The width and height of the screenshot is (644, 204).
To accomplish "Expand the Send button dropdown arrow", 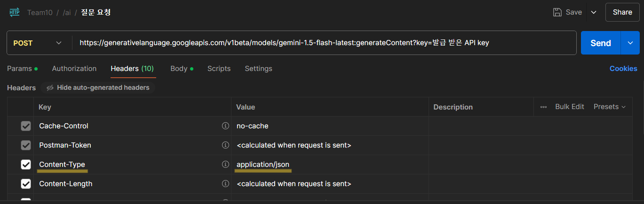I will (630, 43).
